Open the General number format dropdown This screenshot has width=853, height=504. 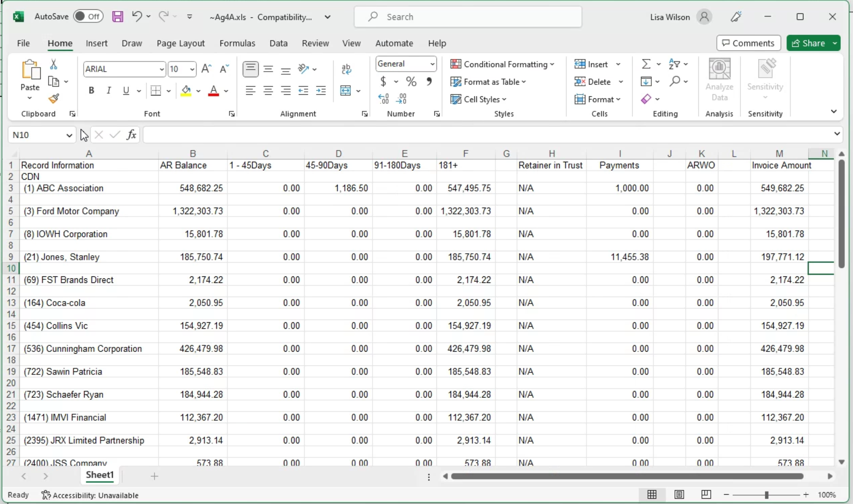[432, 64]
